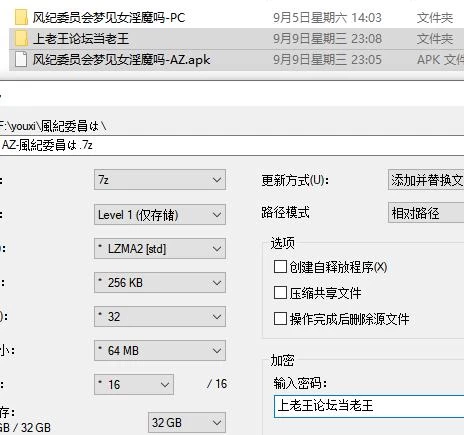Click the APK 文件 type cell
464x435 pixels.
[x=440, y=60]
